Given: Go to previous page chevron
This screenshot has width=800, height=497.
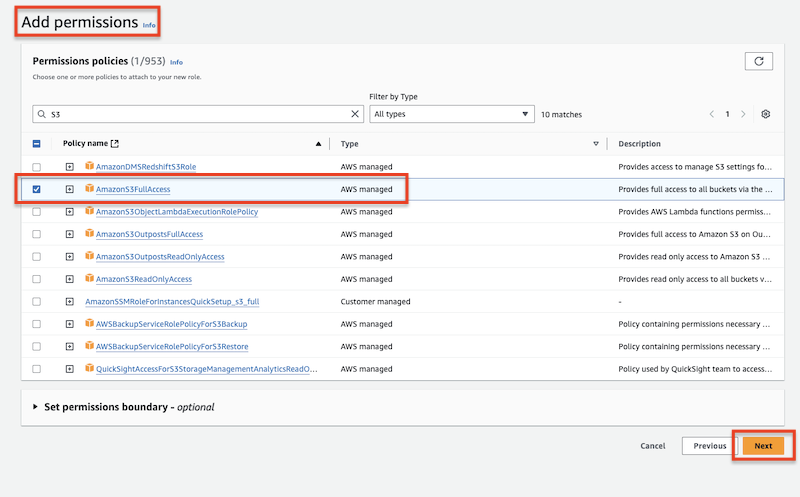Looking at the screenshot, I should point(712,114).
